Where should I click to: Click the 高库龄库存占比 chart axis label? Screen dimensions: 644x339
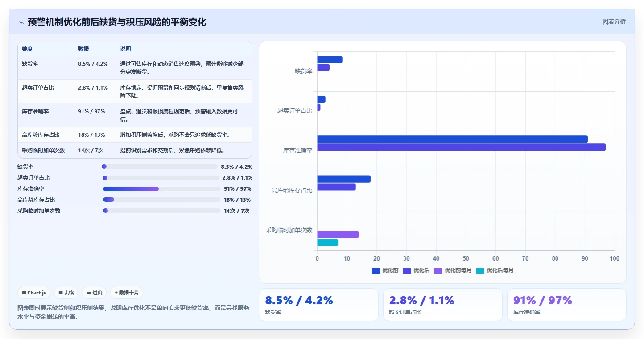[292, 190]
